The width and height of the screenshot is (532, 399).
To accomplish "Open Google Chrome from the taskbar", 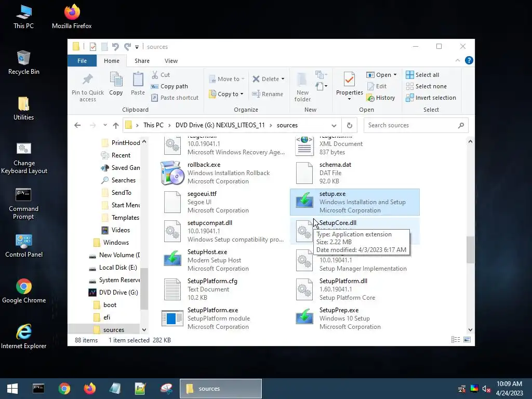I will click(64, 389).
